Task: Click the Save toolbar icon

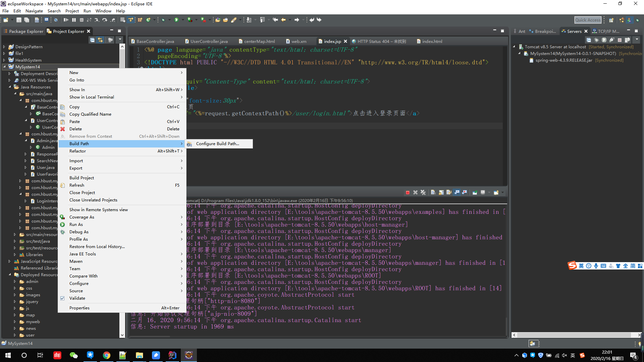Action: pos(19,20)
